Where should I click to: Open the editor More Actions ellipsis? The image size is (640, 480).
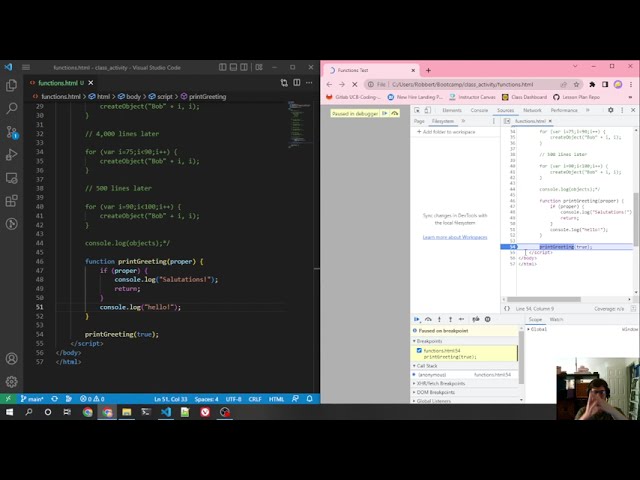309,83
